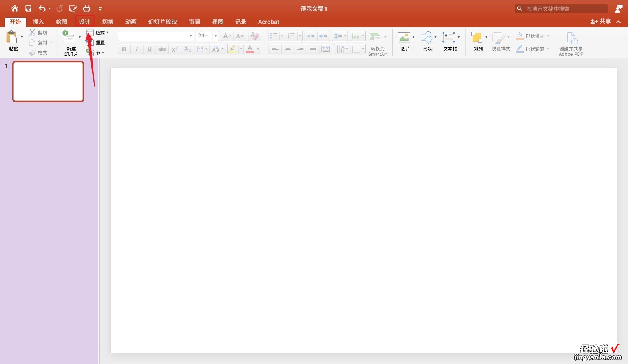Center the text

point(288,49)
